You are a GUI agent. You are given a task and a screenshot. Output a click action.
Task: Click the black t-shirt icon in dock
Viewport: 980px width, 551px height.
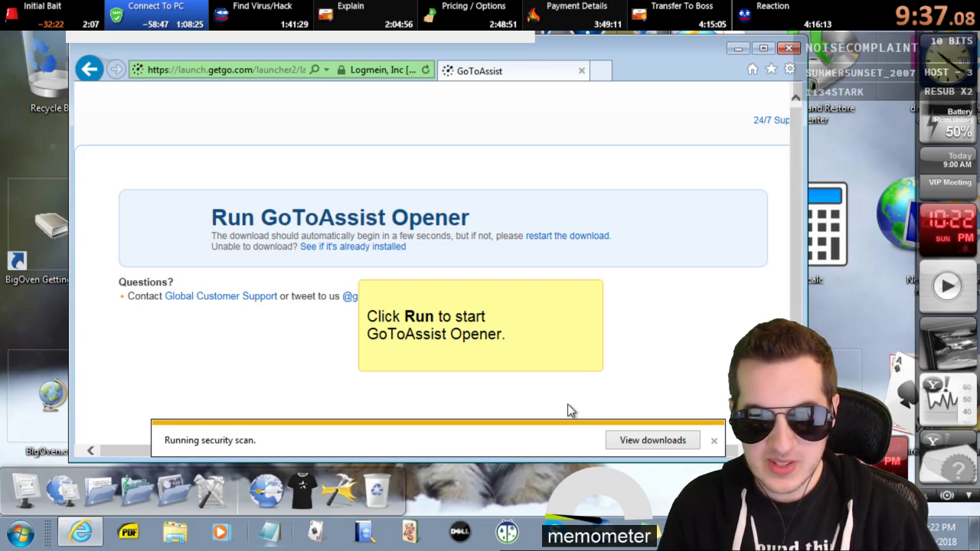click(303, 491)
